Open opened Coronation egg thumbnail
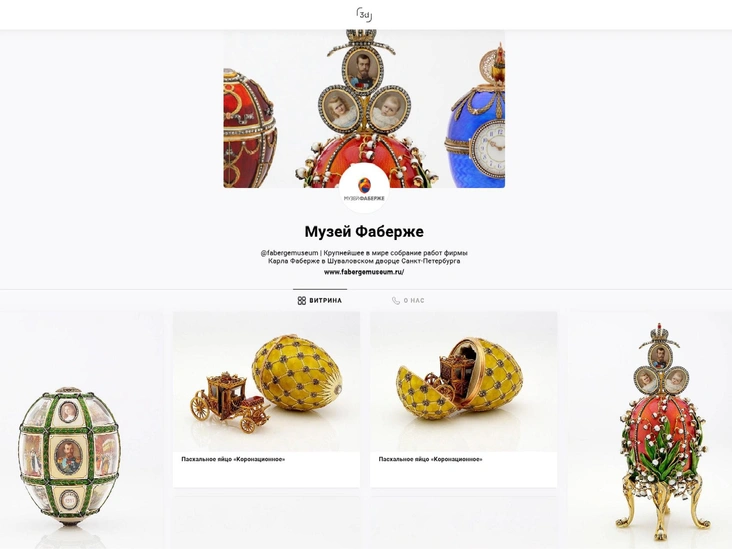 464,382
